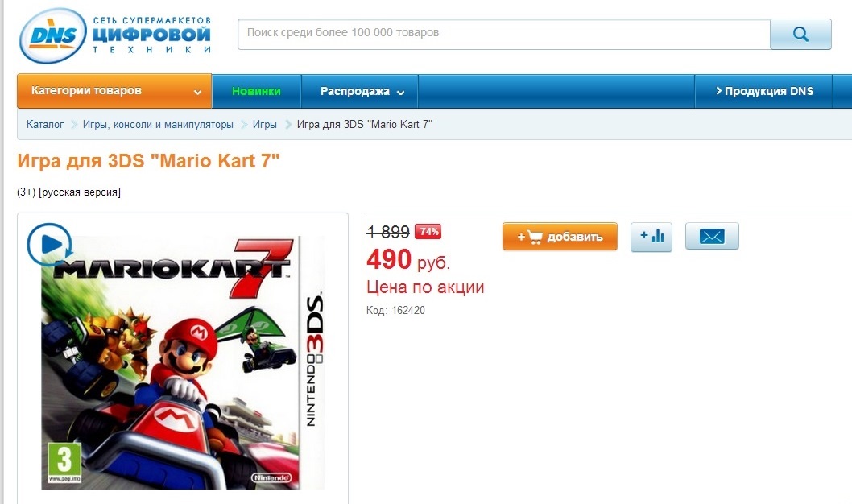Open the Mario Kart 7 cover image
Screen dimensions: 852x504
coord(183,363)
